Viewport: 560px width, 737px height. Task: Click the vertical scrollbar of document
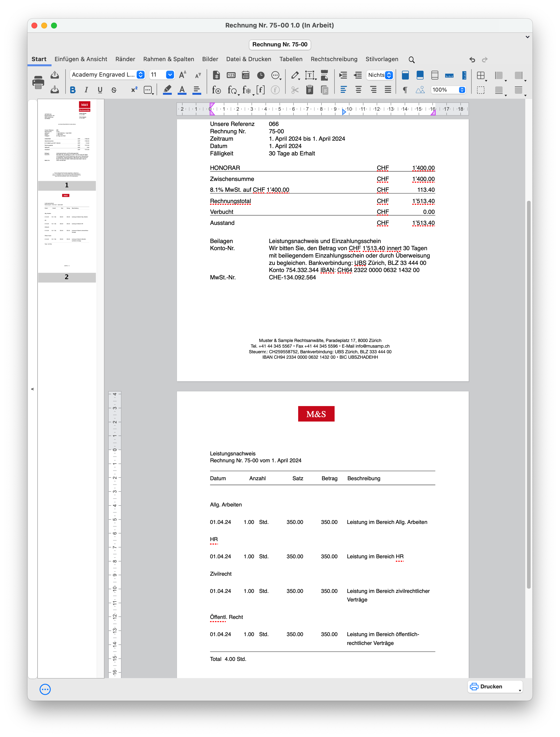[x=529, y=395]
